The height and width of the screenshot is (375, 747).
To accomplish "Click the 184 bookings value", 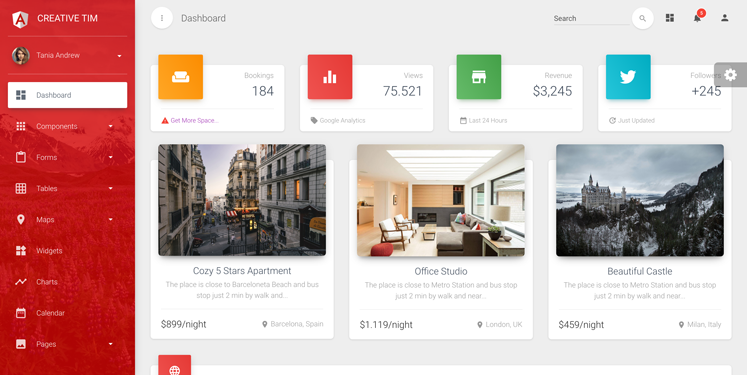I will (x=263, y=91).
